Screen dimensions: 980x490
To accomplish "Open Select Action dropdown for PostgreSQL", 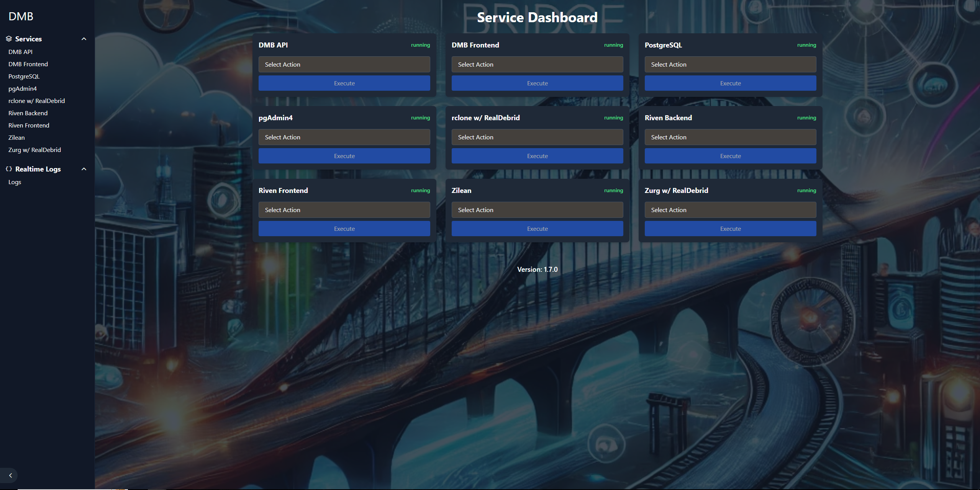I will tap(730, 64).
